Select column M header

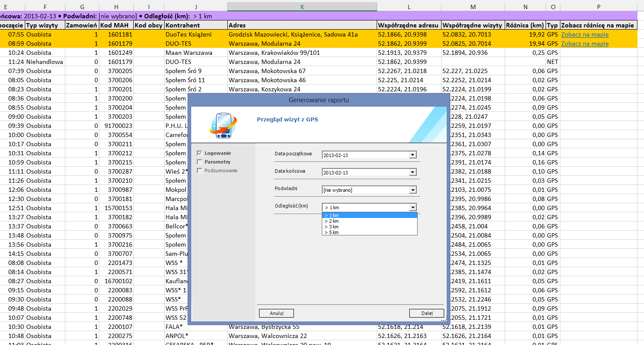tap(473, 7)
